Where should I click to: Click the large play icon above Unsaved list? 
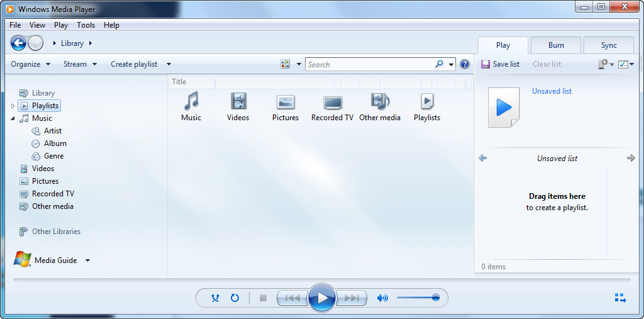[x=504, y=108]
